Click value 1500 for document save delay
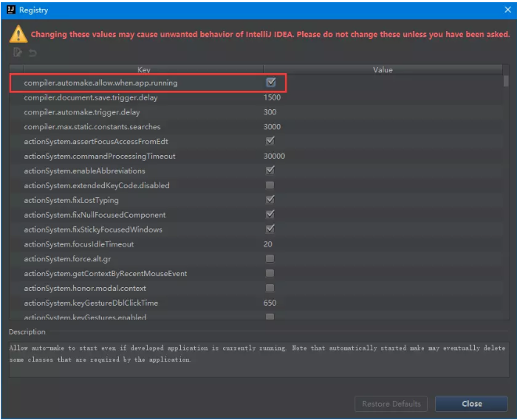This screenshot has height=420, width=517. (x=272, y=97)
